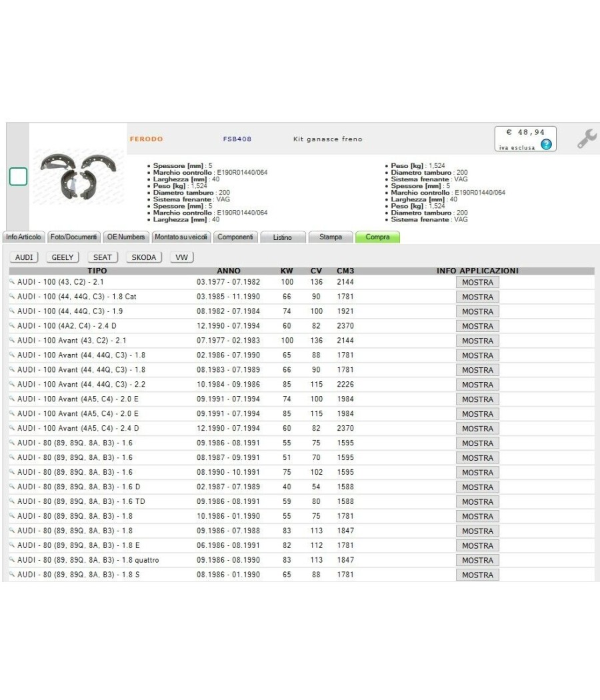Click the € 48,94 price box
The image size is (600, 700).
point(525,139)
